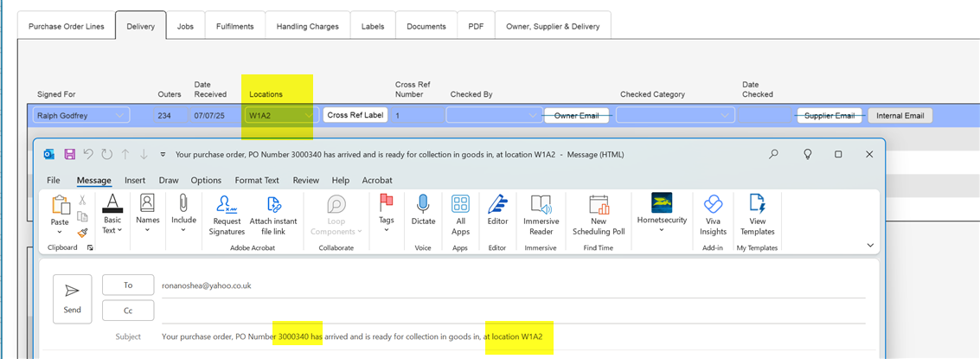Click the Internal Email button

900,116
